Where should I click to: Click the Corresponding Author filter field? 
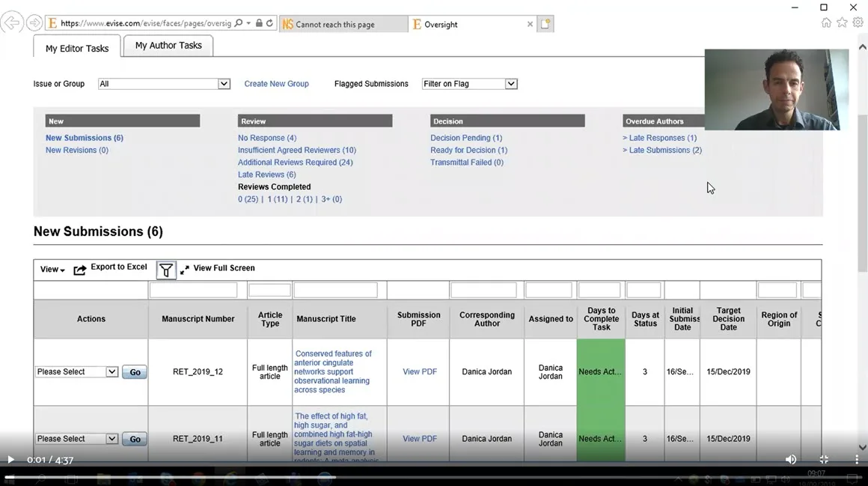click(x=483, y=290)
